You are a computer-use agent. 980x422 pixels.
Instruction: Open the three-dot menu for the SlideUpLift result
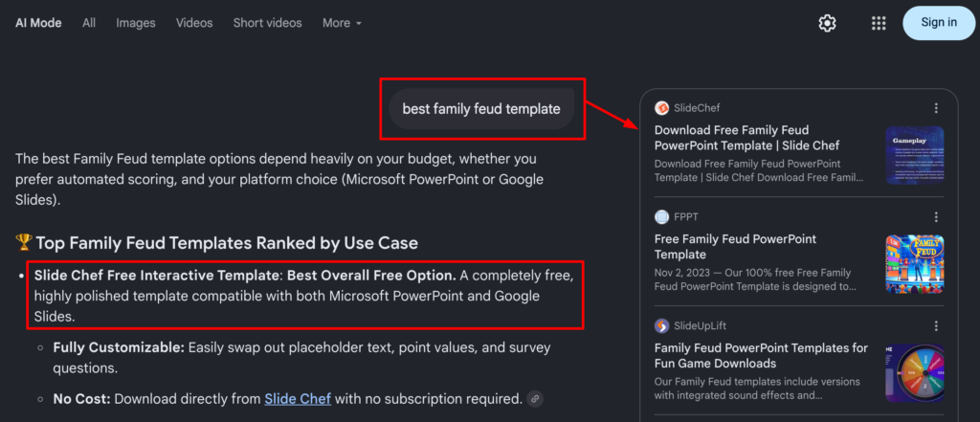pyautogui.click(x=936, y=325)
